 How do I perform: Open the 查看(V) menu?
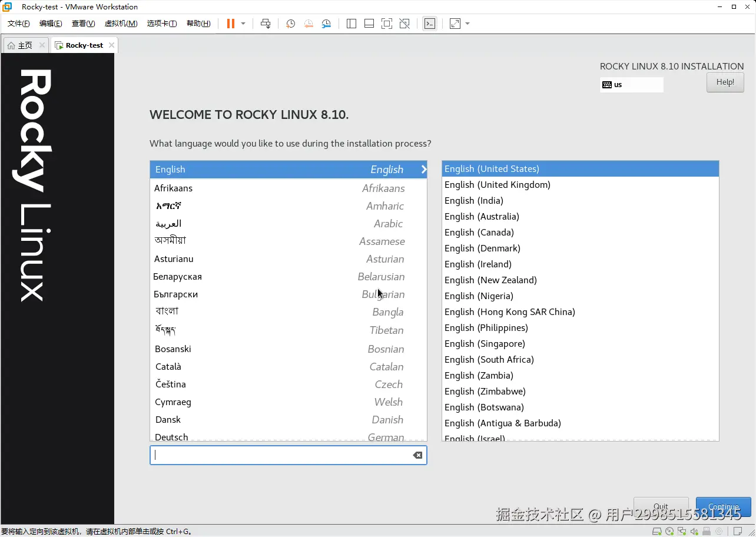[x=83, y=24]
